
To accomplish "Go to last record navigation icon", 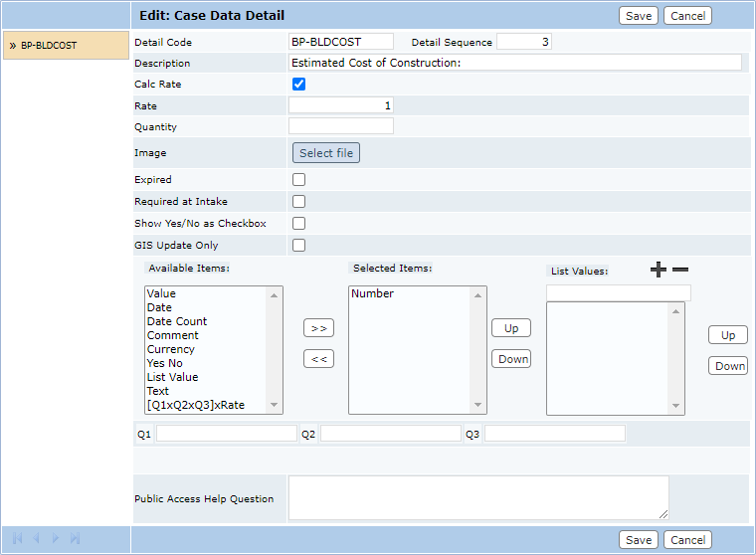I will click(x=75, y=538).
